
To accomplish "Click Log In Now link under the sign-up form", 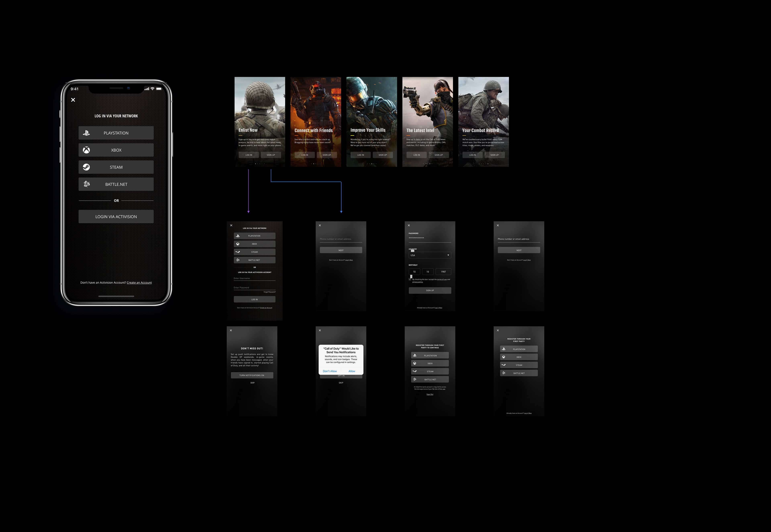I will (438, 308).
